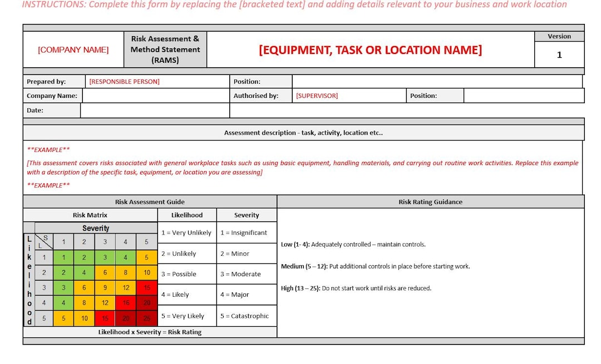Click the Assessment description heading bar
The image size is (601, 364).
click(x=304, y=133)
